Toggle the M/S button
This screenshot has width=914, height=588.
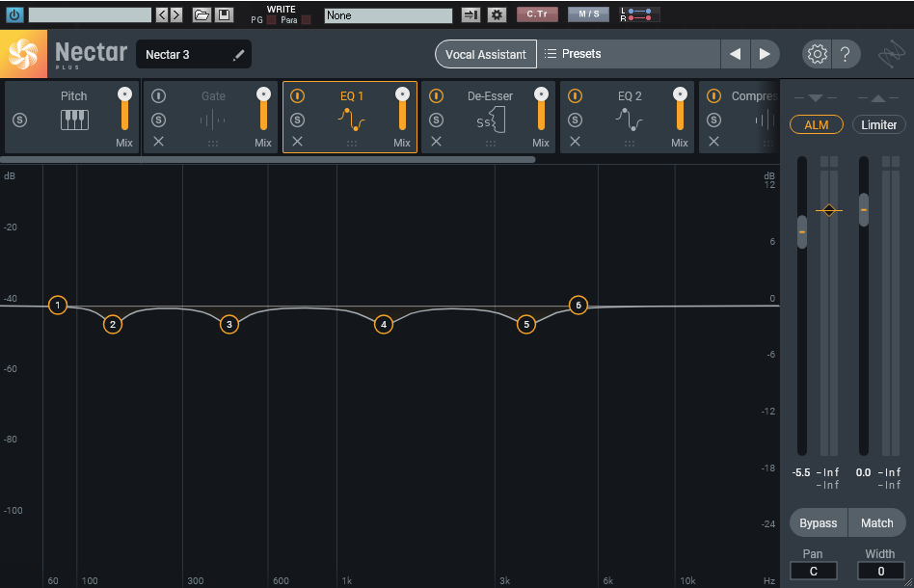pyautogui.click(x=589, y=14)
